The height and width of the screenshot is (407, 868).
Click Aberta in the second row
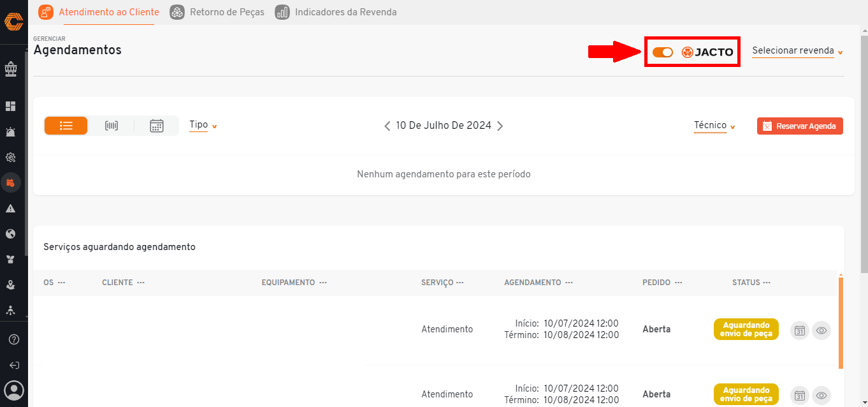coord(656,394)
